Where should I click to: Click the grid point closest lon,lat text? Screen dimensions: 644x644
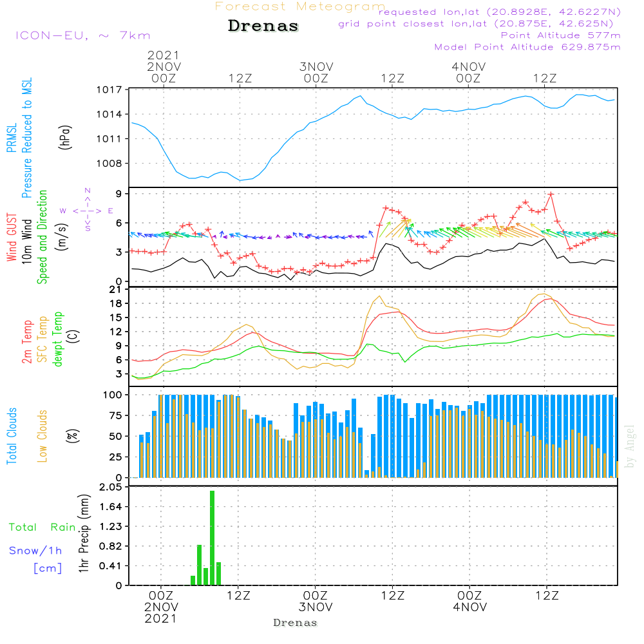coord(476,24)
